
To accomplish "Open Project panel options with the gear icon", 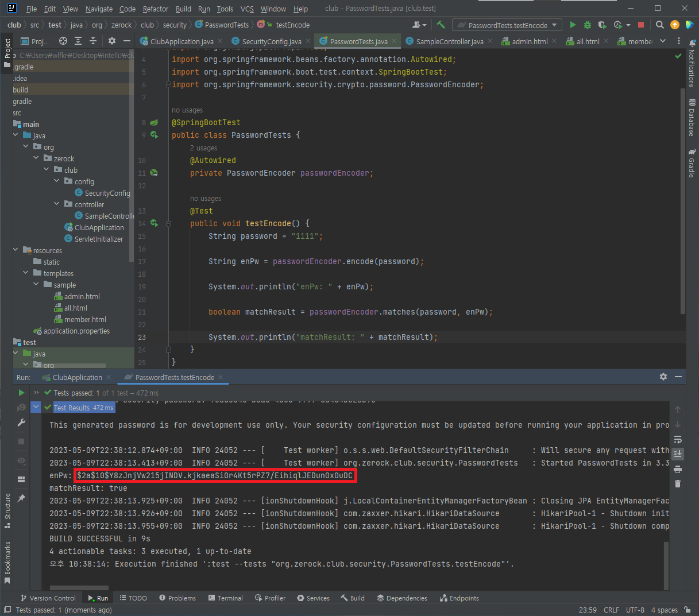I will [112, 41].
